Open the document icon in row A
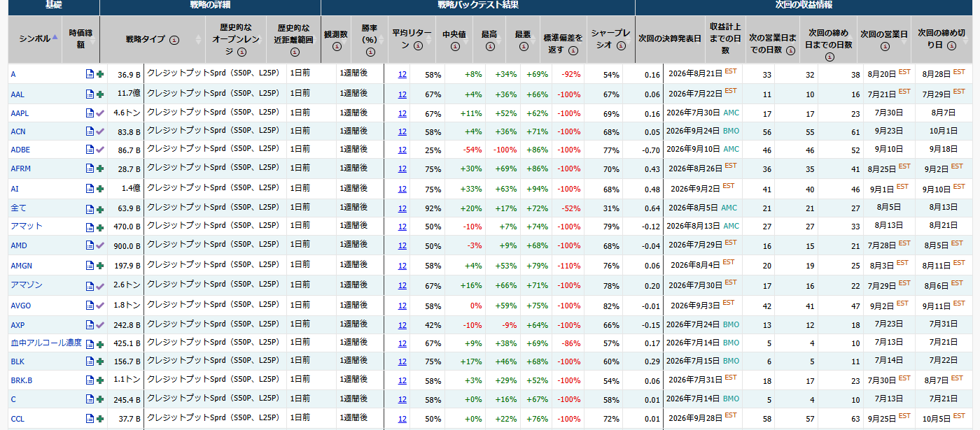This screenshot has width=980, height=430. tap(90, 74)
